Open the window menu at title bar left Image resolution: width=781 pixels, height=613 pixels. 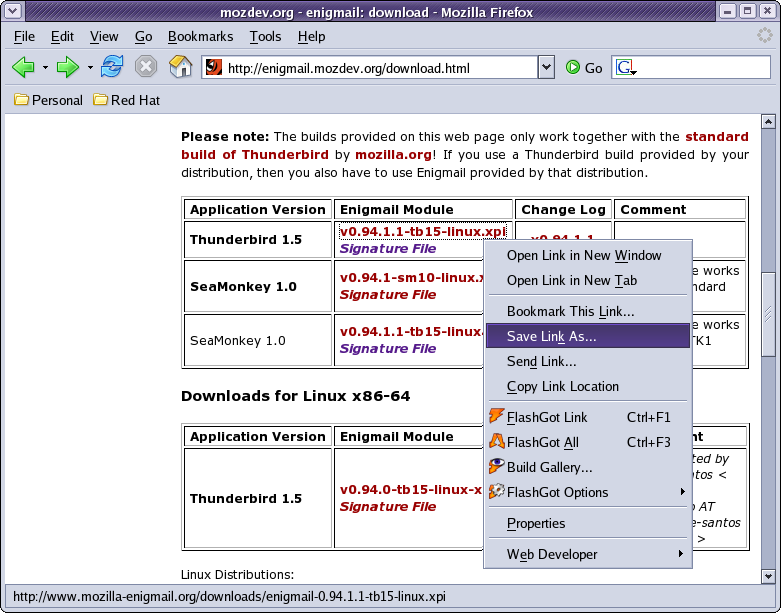pos(12,11)
